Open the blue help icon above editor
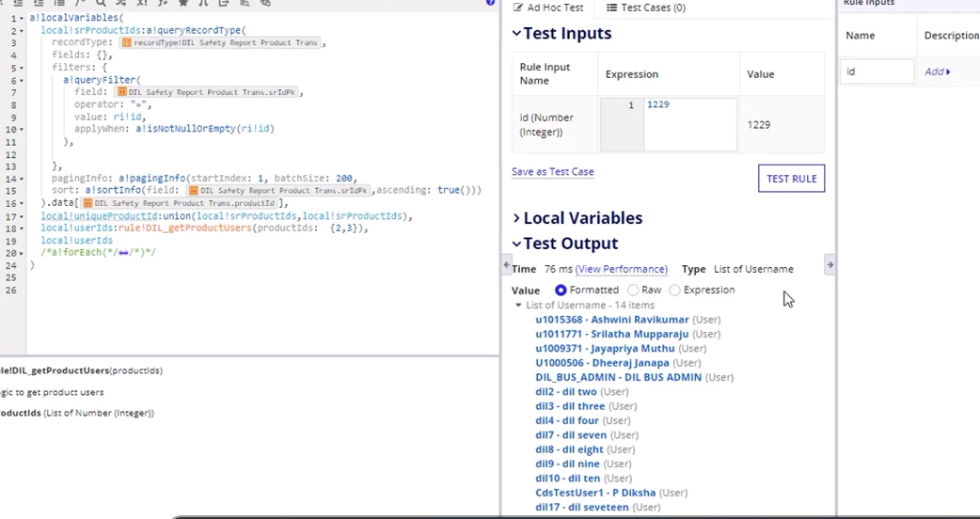Viewport: 980px width, 519px height. pos(491,3)
